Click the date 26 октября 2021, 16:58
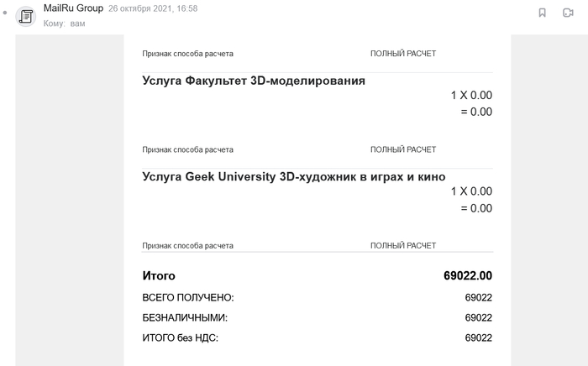588x366 pixels. (x=153, y=8)
